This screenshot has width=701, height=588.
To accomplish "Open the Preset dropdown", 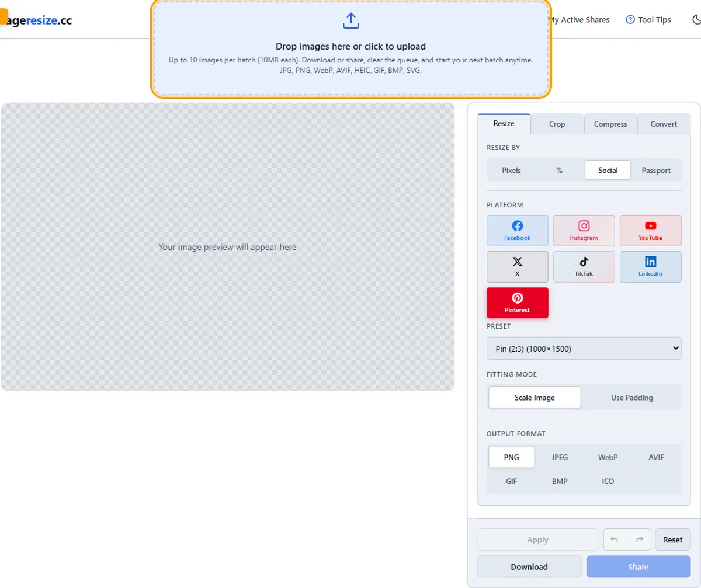I will tap(584, 349).
